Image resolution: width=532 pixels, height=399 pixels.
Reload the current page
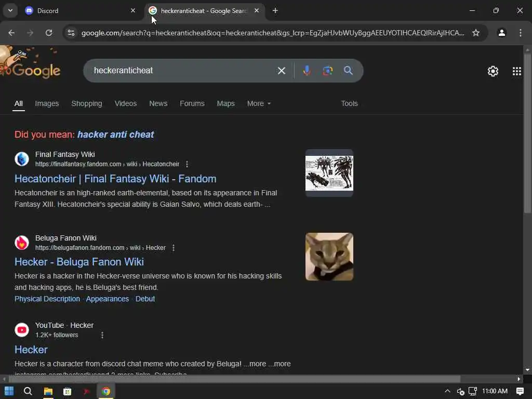pos(49,33)
